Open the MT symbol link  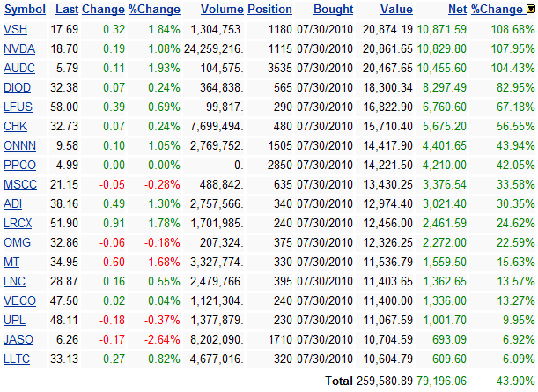click(11, 263)
